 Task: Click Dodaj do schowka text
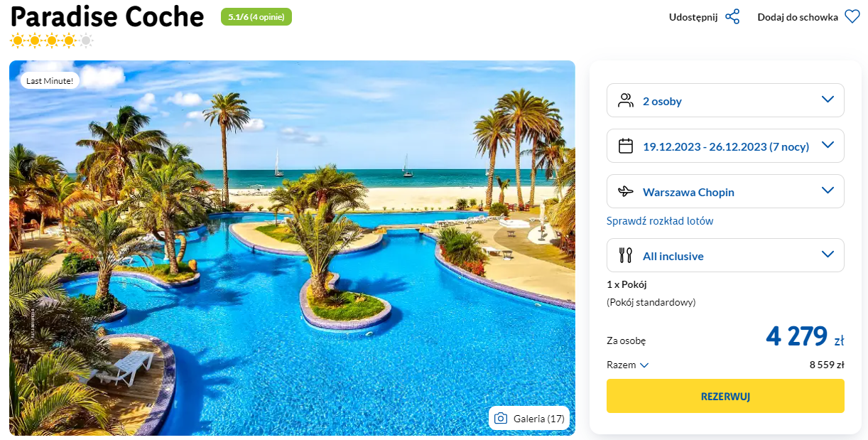(798, 17)
